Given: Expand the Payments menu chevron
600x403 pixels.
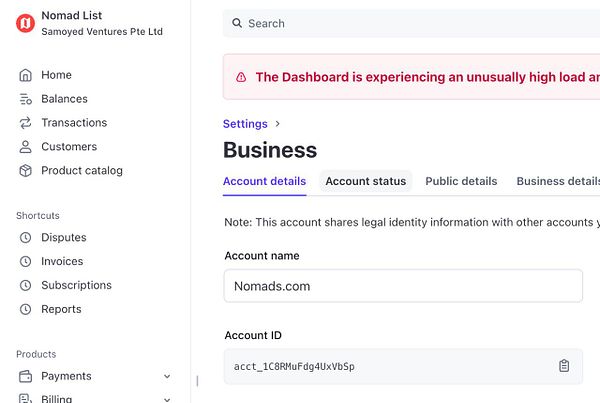Looking at the screenshot, I should coord(167,377).
